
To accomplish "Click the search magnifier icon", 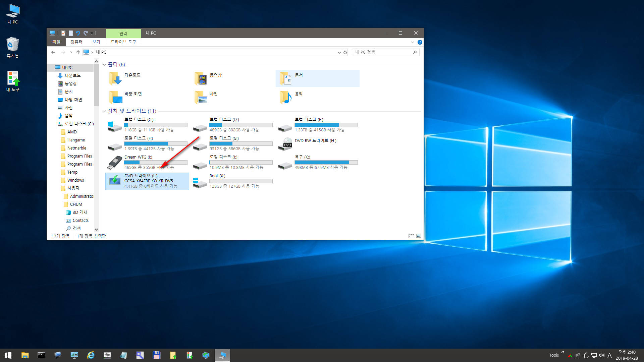I will 415,52.
